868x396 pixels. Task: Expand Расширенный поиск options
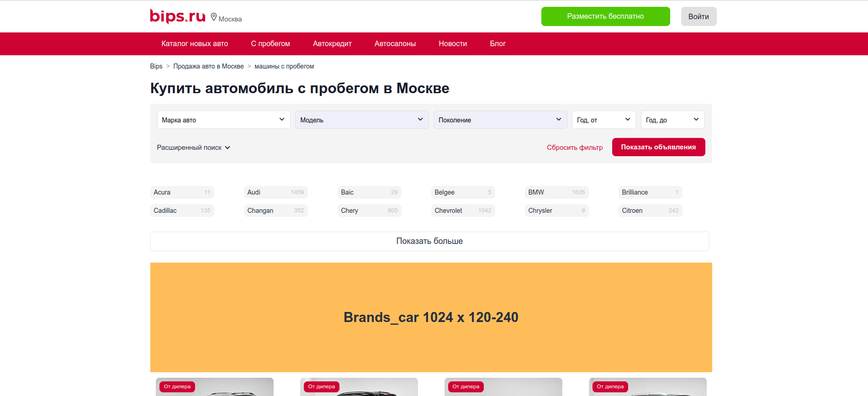coord(193,148)
